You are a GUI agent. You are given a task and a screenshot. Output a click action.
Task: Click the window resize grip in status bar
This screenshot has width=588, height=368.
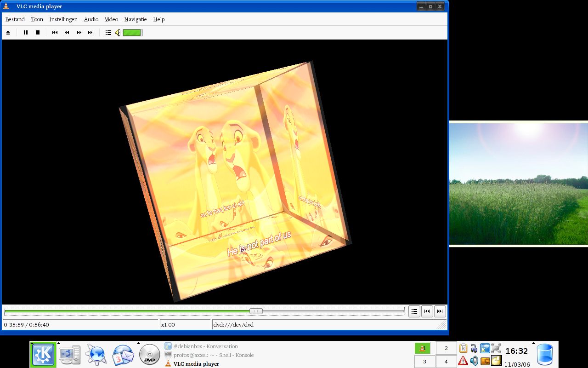click(x=441, y=325)
